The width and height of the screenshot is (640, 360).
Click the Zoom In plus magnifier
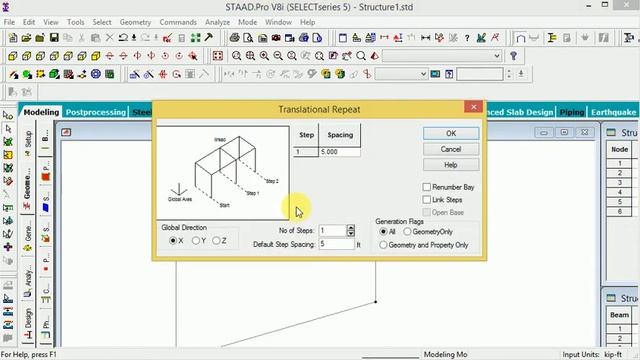tap(264, 56)
